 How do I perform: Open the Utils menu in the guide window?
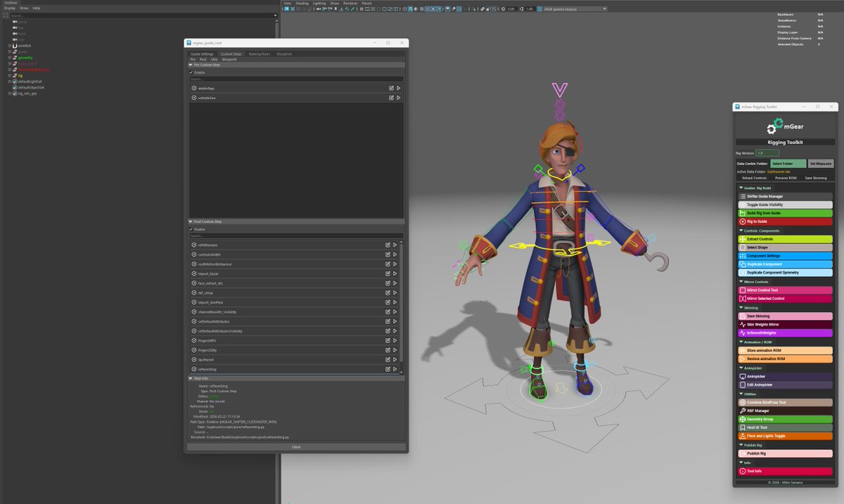(215, 59)
